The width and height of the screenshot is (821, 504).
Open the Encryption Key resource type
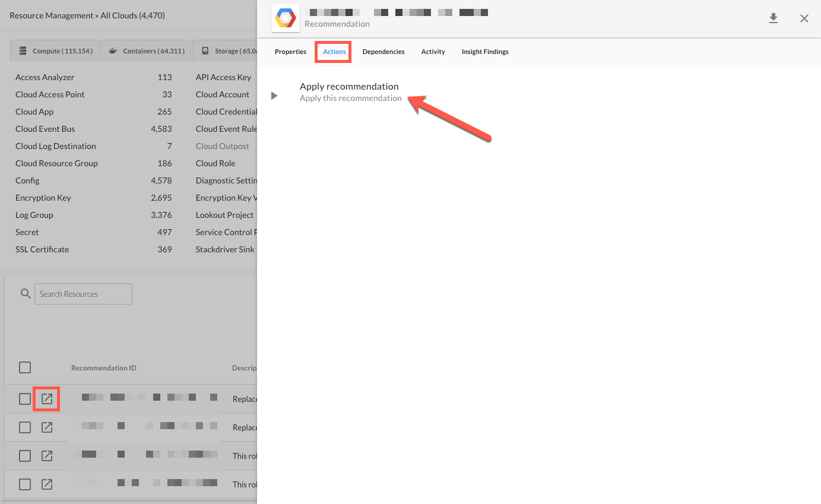(43, 198)
